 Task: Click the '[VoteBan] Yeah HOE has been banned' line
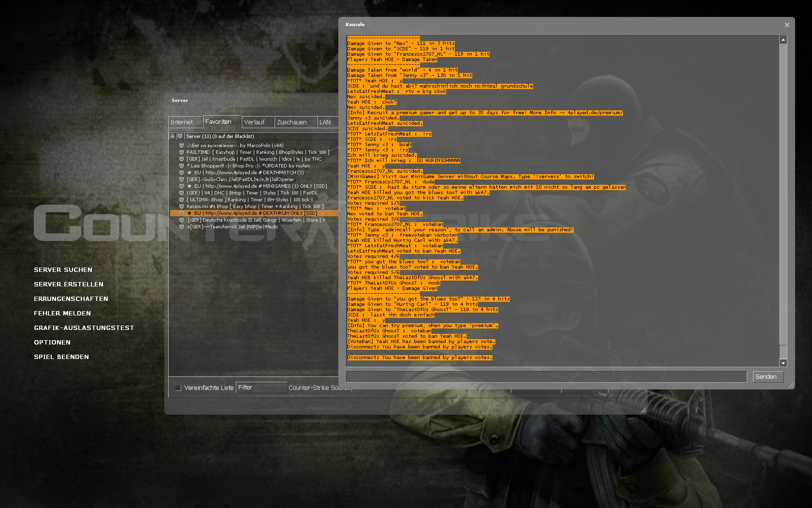(421, 342)
